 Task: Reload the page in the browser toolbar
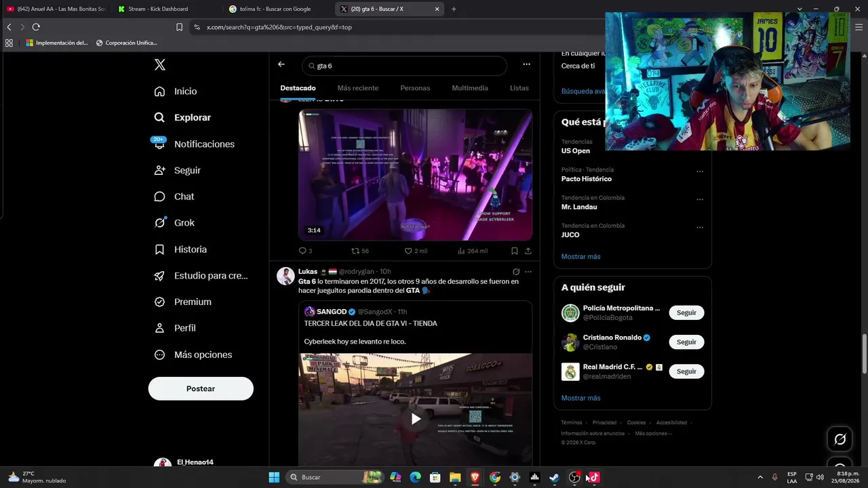[36, 27]
